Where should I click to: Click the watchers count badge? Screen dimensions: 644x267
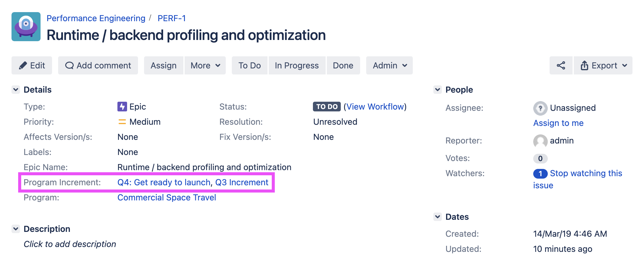(x=540, y=173)
